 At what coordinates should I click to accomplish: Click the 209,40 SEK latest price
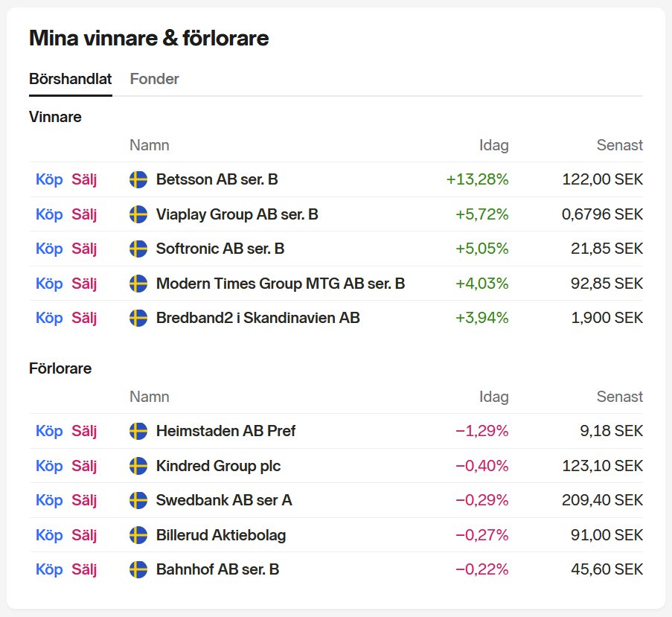(603, 500)
